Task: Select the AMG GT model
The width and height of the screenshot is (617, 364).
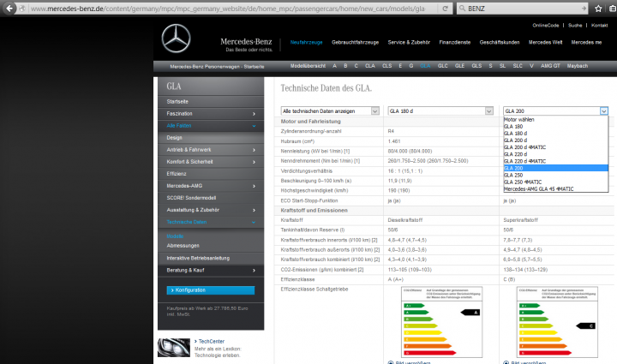Action: (550, 66)
